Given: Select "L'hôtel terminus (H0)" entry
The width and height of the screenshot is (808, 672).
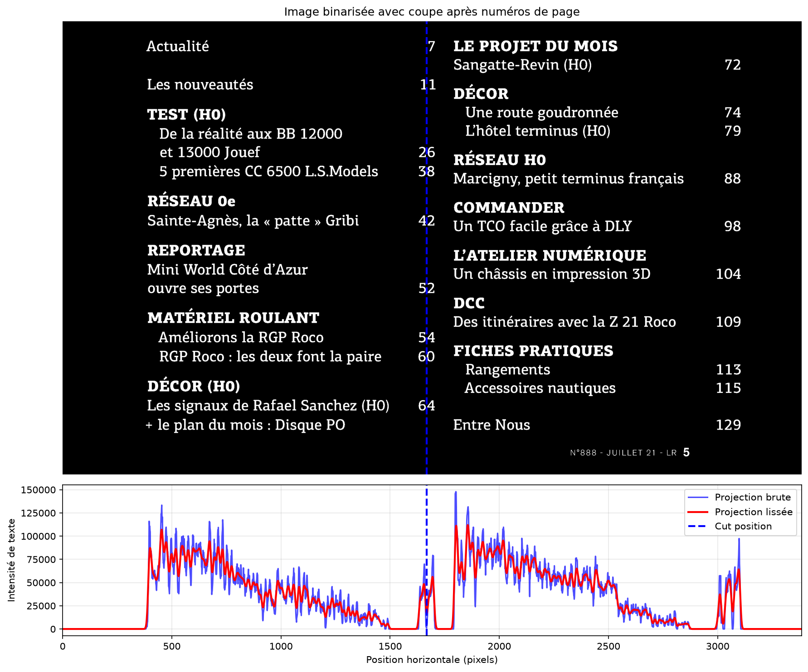Looking at the screenshot, I should 538,131.
